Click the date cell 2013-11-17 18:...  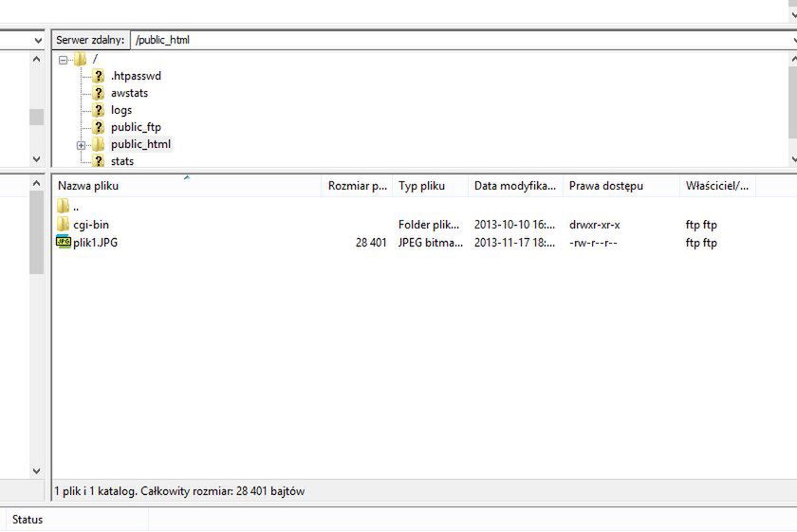click(x=514, y=243)
